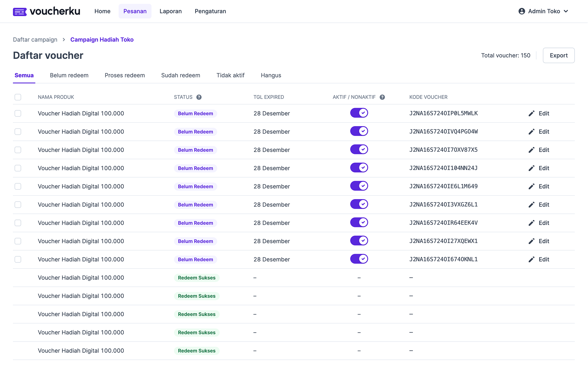Click help icon beside AKTIF / NONAKTIF header
The width and height of the screenshot is (588, 367).
pos(382,97)
